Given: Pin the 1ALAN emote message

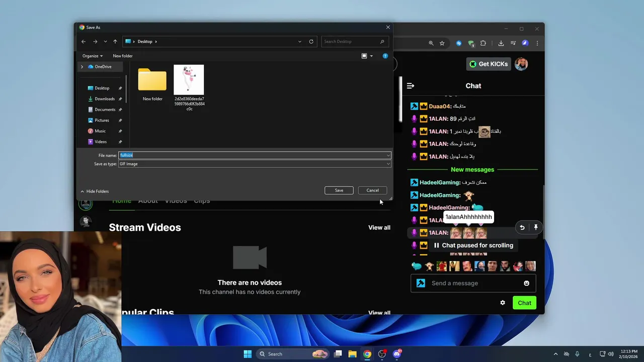Looking at the screenshot, I should 536,228.
